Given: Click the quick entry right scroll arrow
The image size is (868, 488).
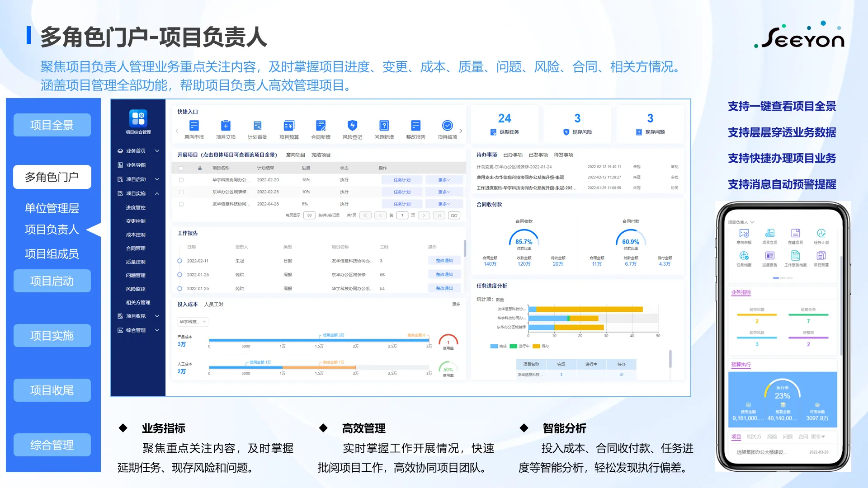Looking at the screenshot, I should (x=461, y=131).
